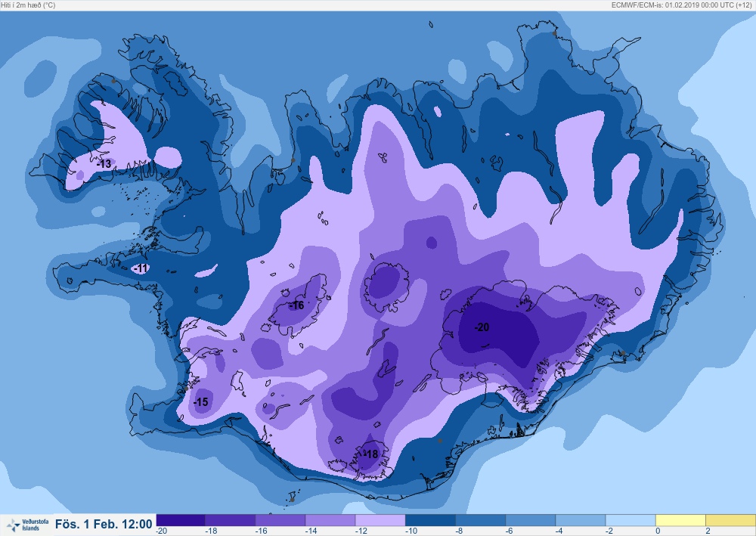This screenshot has height=536, width=756.
Task: Click the legend scale value 0
Action: [658, 531]
